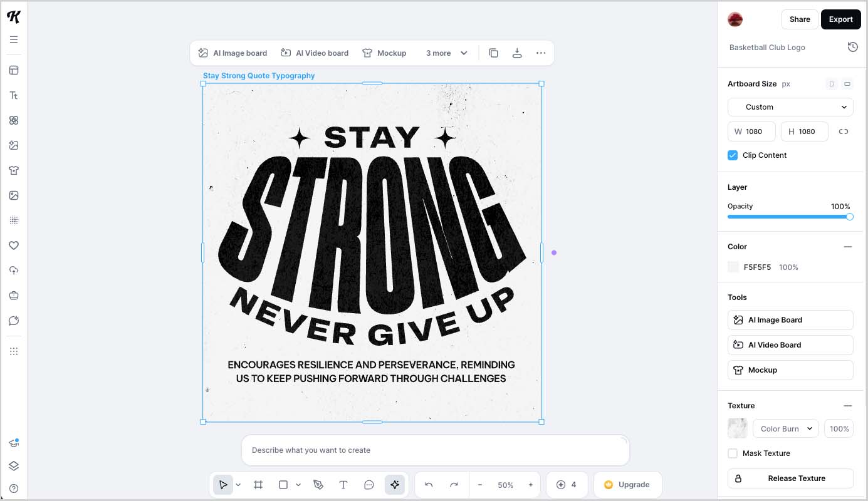
Task: Open the three-dot more options menu
Action: pyautogui.click(x=541, y=53)
